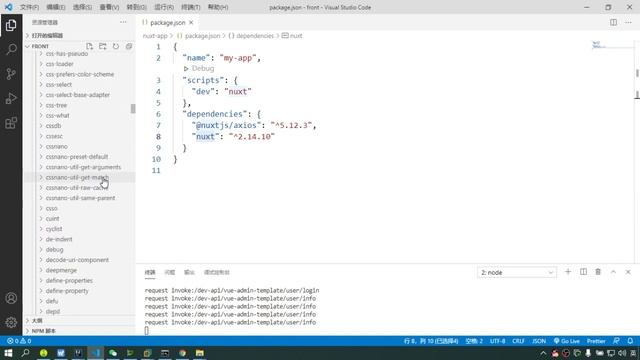Click Prettier in status bar
This screenshot has height=360, width=640.
pos(596,341)
